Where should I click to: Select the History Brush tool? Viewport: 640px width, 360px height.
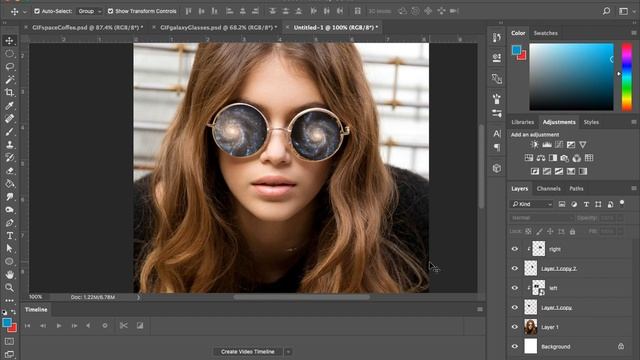tap(9, 158)
